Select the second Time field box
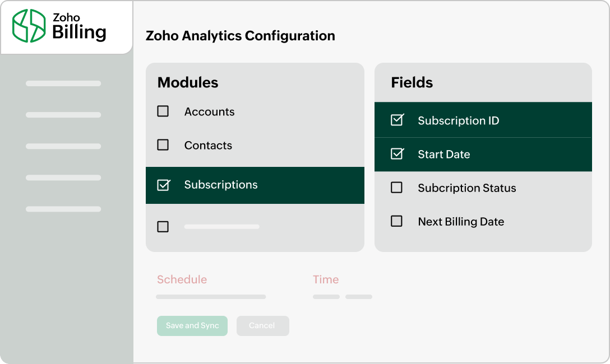Viewport: 610px width, 364px height. (359, 297)
